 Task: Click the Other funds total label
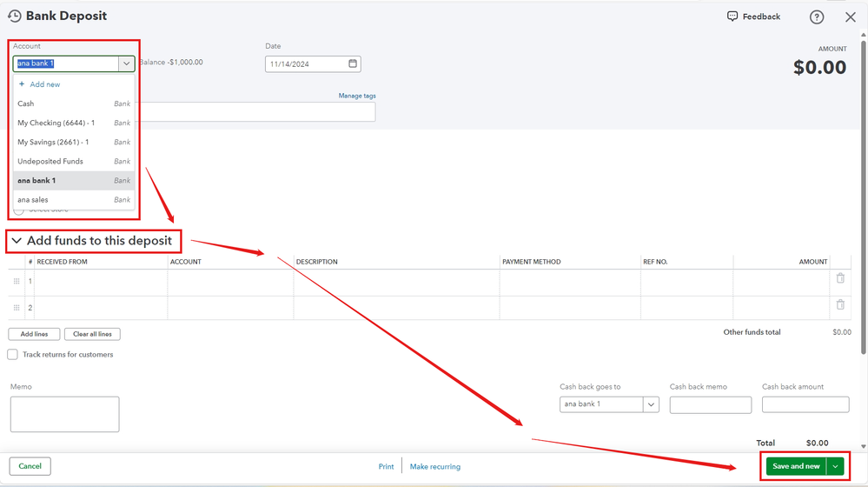[x=752, y=332]
